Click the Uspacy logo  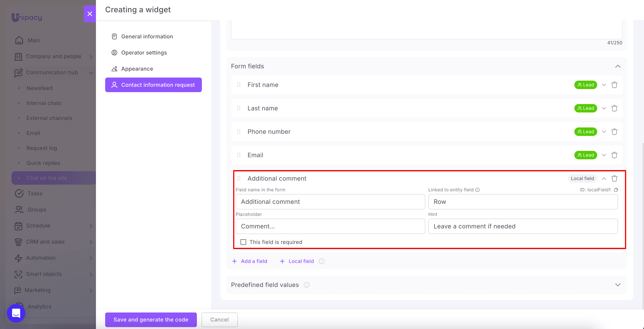pos(27,17)
